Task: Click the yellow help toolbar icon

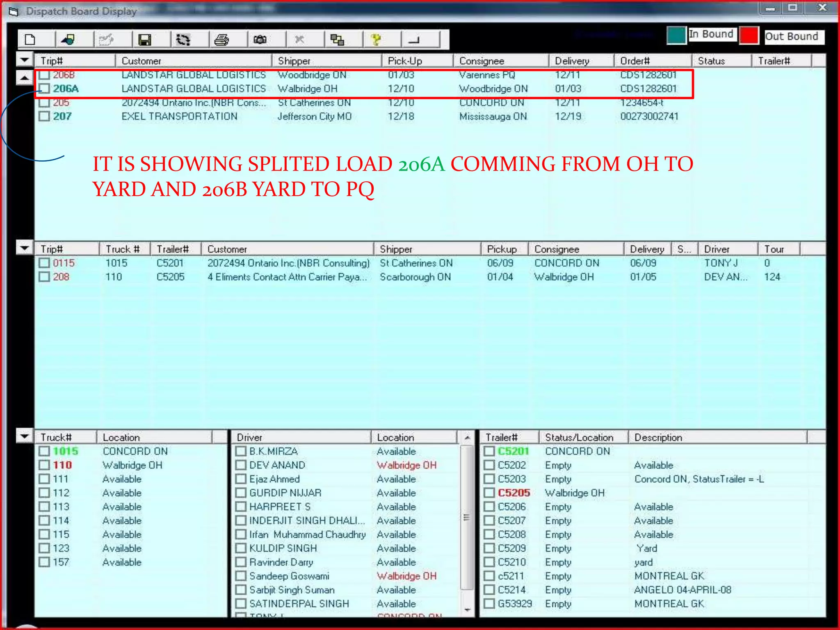Action: (376, 40)
